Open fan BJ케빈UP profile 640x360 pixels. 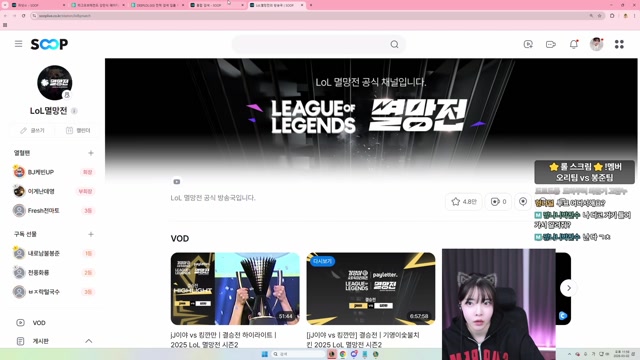[40, 172]
